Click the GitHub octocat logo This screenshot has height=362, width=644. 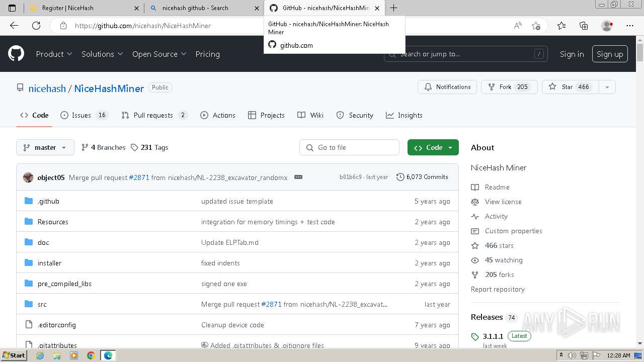coord(16,53)
